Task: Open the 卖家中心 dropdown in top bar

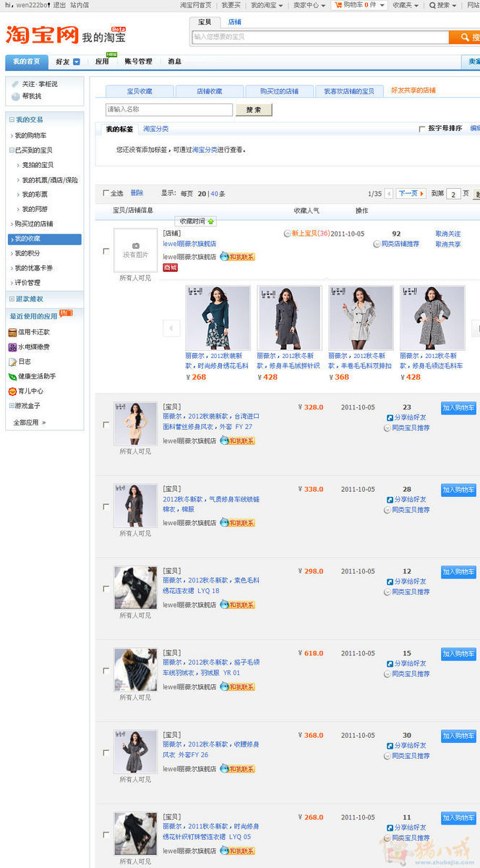Action: (x=307, y=5)
